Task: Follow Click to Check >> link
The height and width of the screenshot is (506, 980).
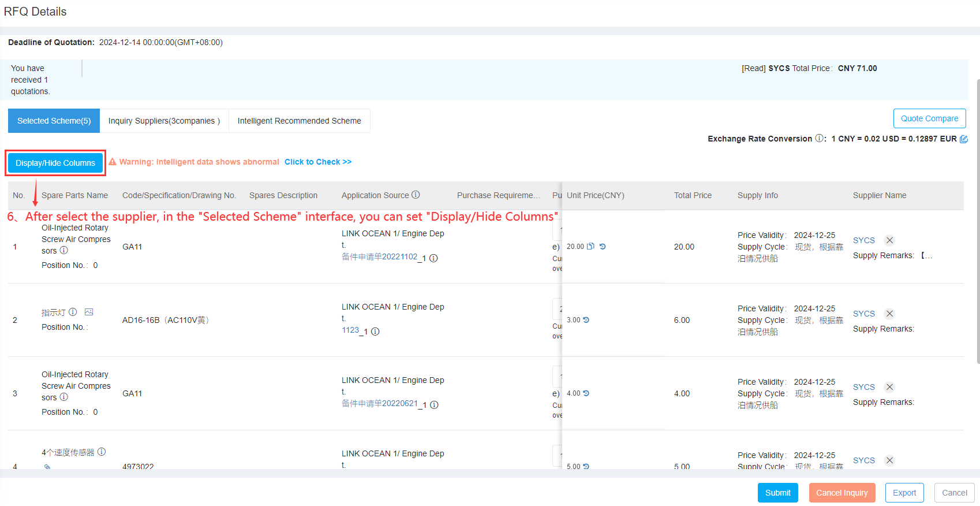Action: 318,162
